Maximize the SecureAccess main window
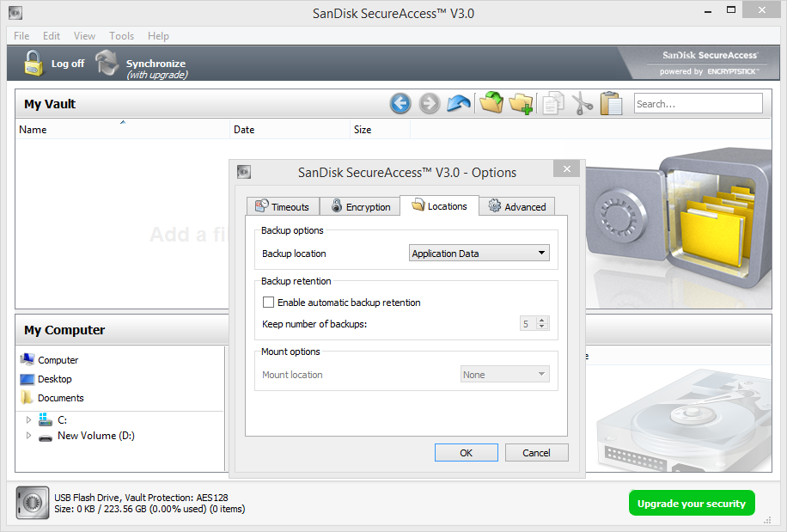 731,10
